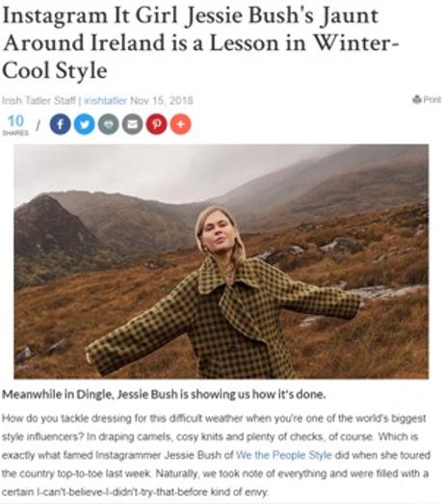443x504 pixels.
Task: Email the article using envelope icon
Action: [x=132, y=124]
